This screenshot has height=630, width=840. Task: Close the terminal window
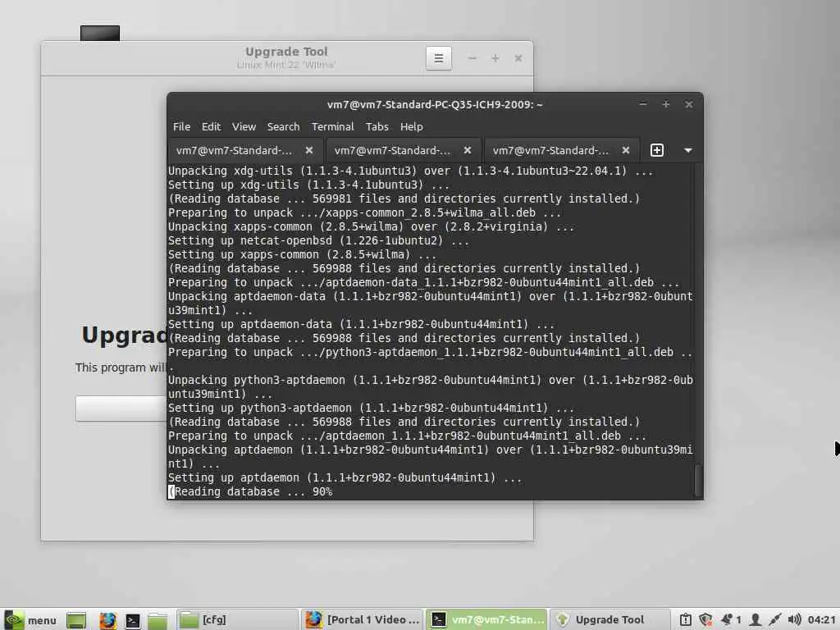click(x=689, y=104)
